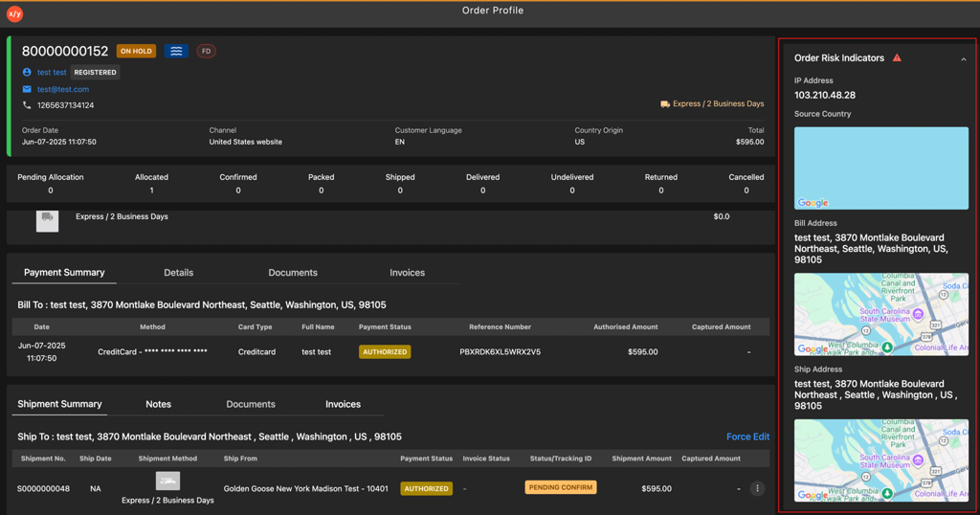The width and height of the screenshot is (980, 515).
Task: Click the Undelivered status count
Action: point(572,190)
